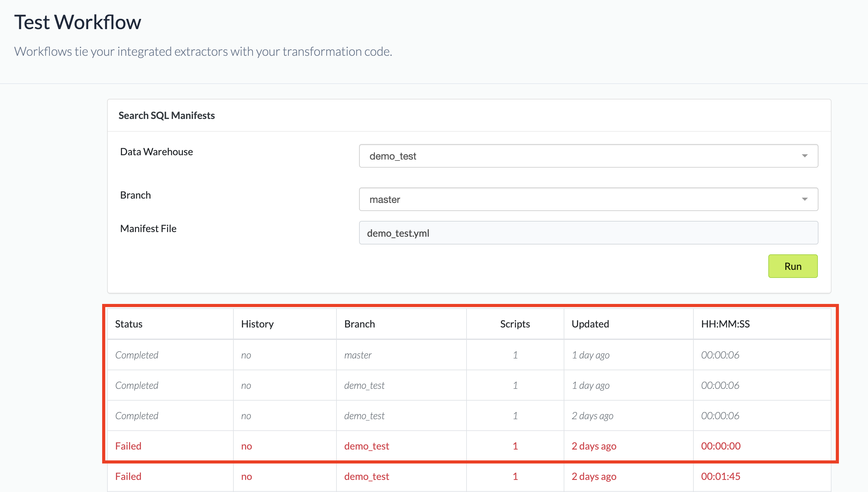868x492 pixels.
Task: Click the Test Workflow page title
Action: [x=78, y=22]
